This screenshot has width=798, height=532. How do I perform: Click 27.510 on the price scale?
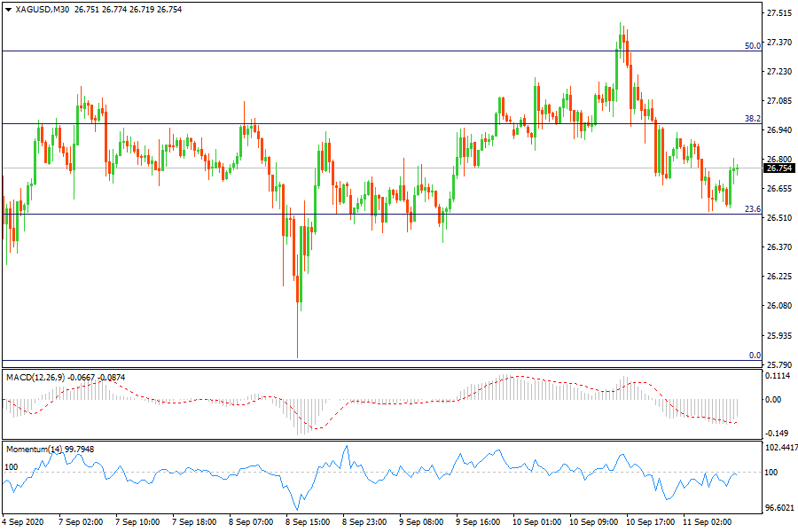[778, 13]
